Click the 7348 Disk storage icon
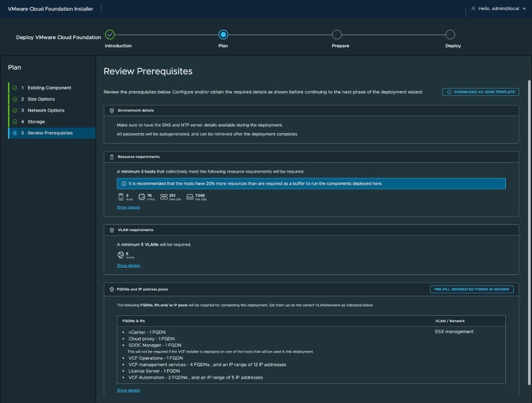Screen dimensions: 532x403 coord(190,197)
